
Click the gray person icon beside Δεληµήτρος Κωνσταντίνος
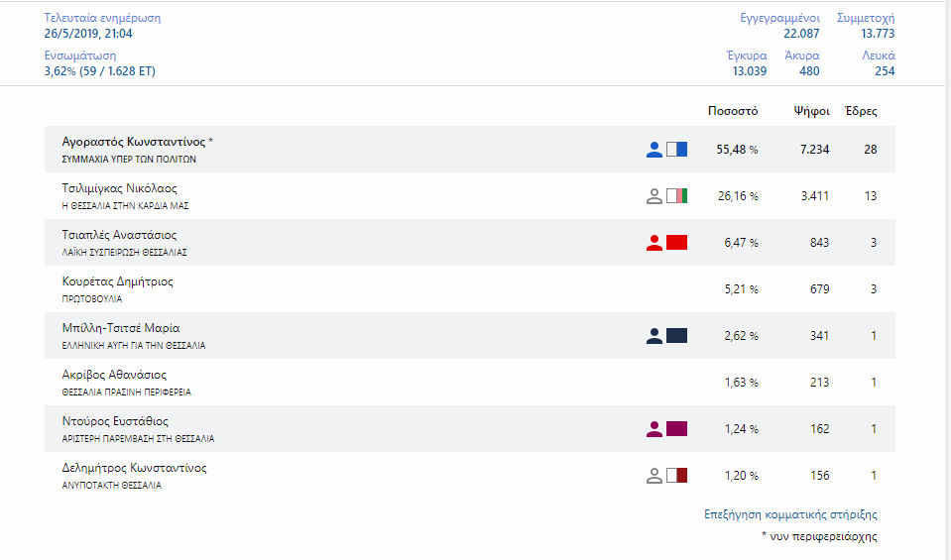tap(654, 476)
